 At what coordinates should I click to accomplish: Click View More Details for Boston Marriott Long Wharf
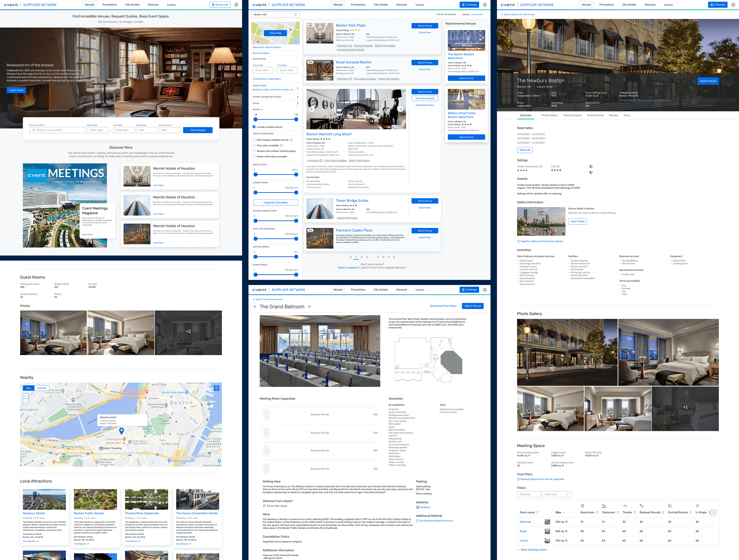click(425, 99)
